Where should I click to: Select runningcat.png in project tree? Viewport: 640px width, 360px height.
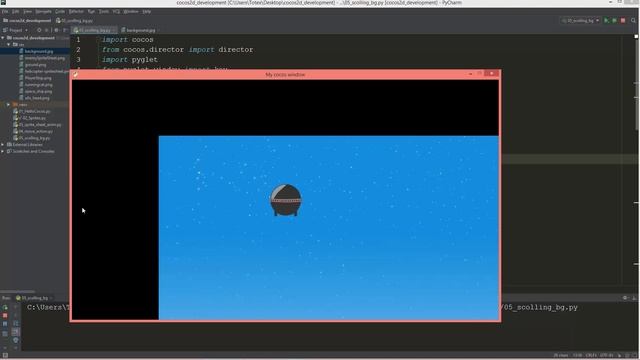click(38, 85)
